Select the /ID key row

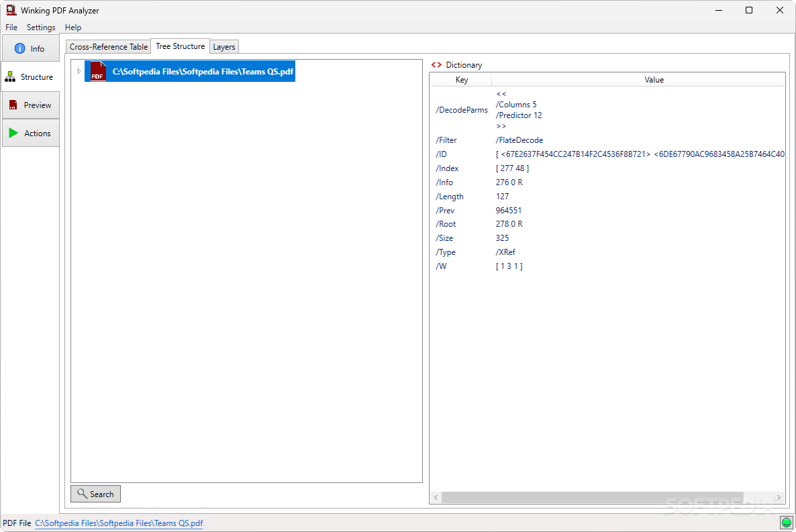point(441,154)
